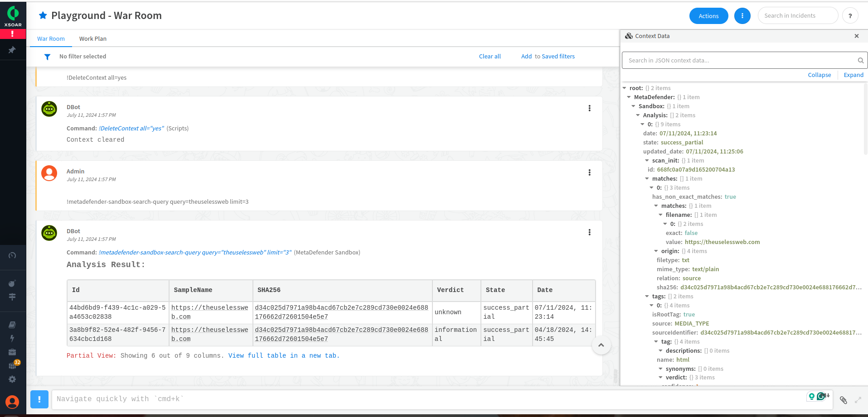This screenshot has width=868, height=417.
Task: Click View full table in a new tab
Action: coord(284,356)
